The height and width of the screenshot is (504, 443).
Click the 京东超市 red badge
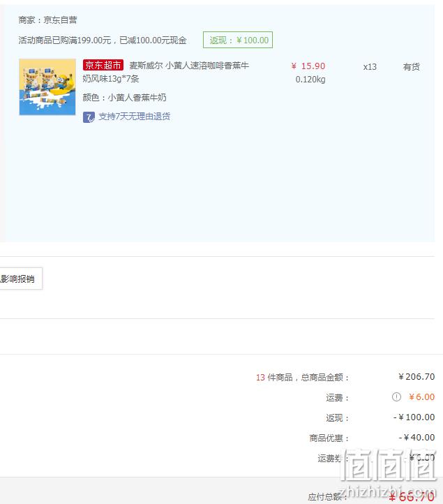pos(103,65)
